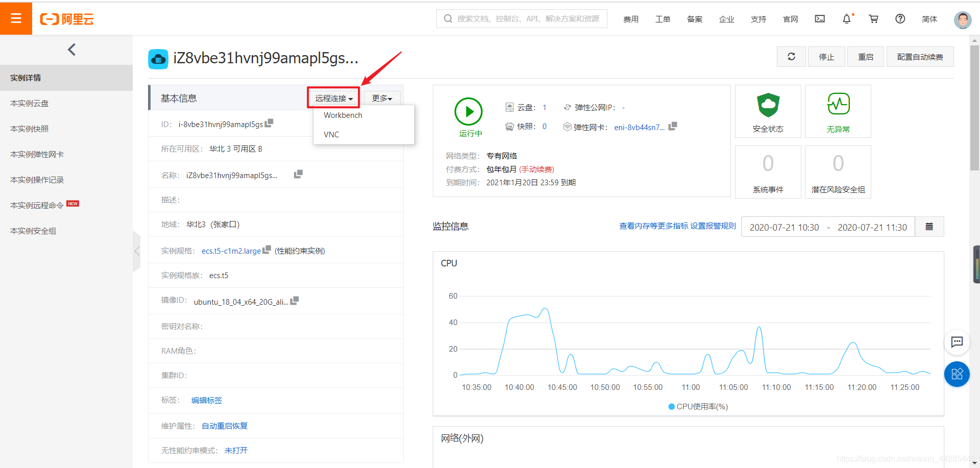Go back with the left arrow icon
Image resolution: width=980 pixels, height=468 pixels.
(71, 50)
